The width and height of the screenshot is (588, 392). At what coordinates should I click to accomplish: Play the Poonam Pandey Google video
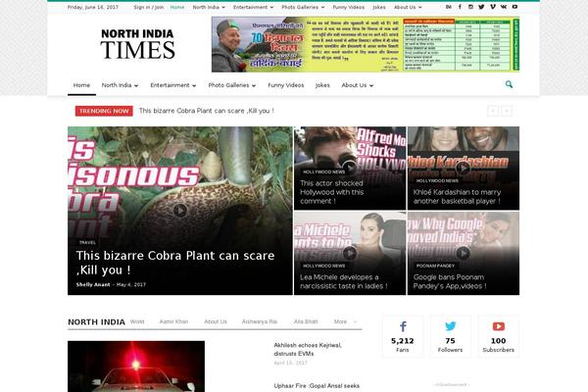464,253
